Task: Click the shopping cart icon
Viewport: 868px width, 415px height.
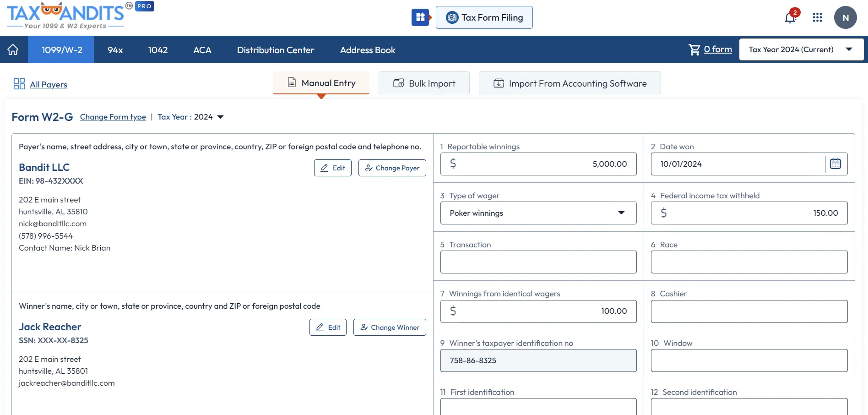Action: pyautogui.click(x=694, y=49)
